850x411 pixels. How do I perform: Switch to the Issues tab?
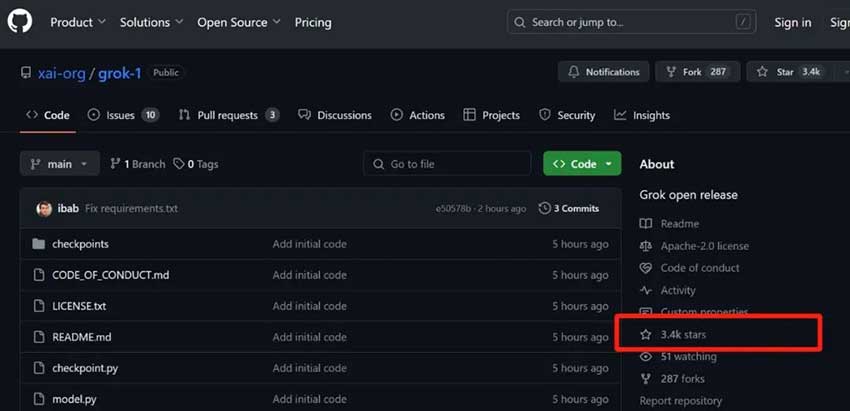coord(123,115)
